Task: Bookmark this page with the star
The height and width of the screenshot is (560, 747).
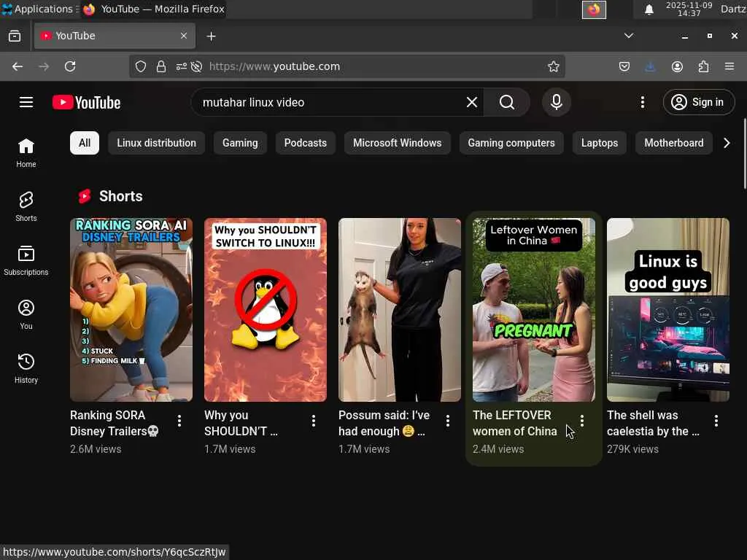Action: [553, 66]
